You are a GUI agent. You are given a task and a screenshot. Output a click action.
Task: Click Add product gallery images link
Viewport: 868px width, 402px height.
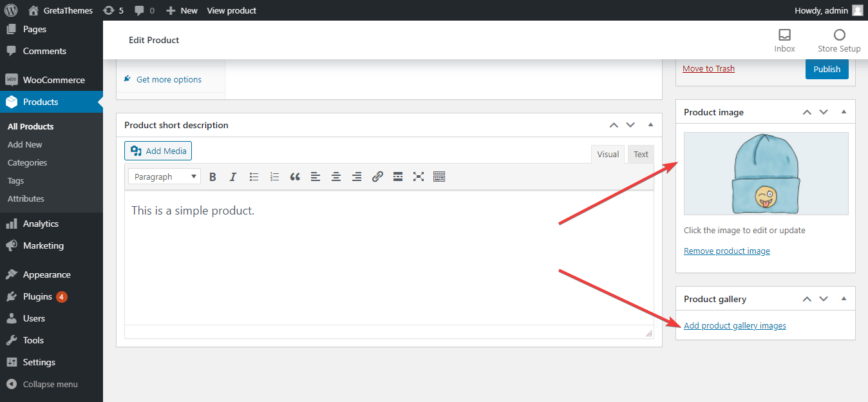735,326
